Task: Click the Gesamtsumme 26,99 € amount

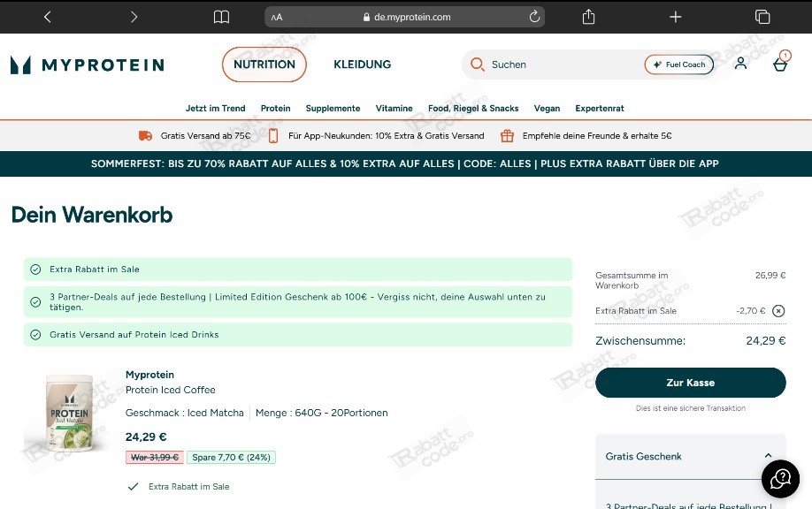Action: tap(770, 276)
